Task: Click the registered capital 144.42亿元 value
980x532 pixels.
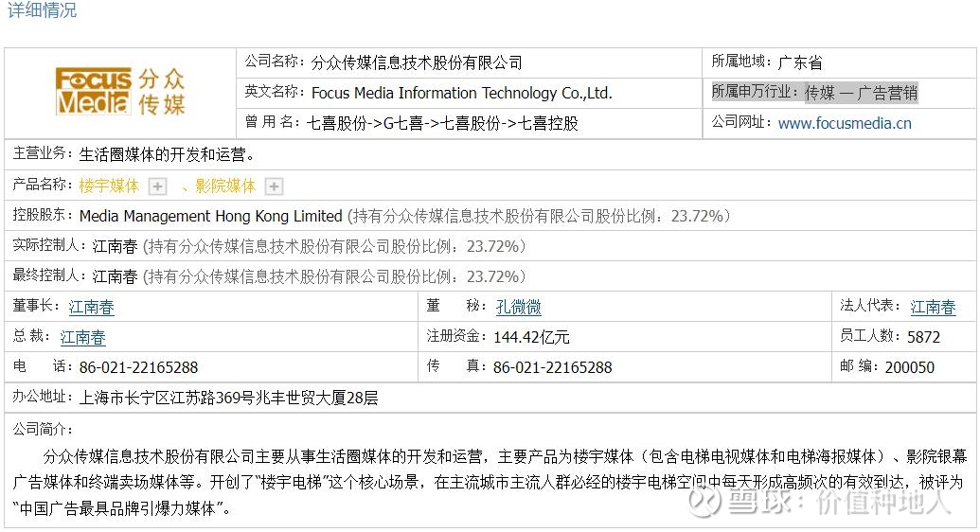Action: tap(531, 338)
